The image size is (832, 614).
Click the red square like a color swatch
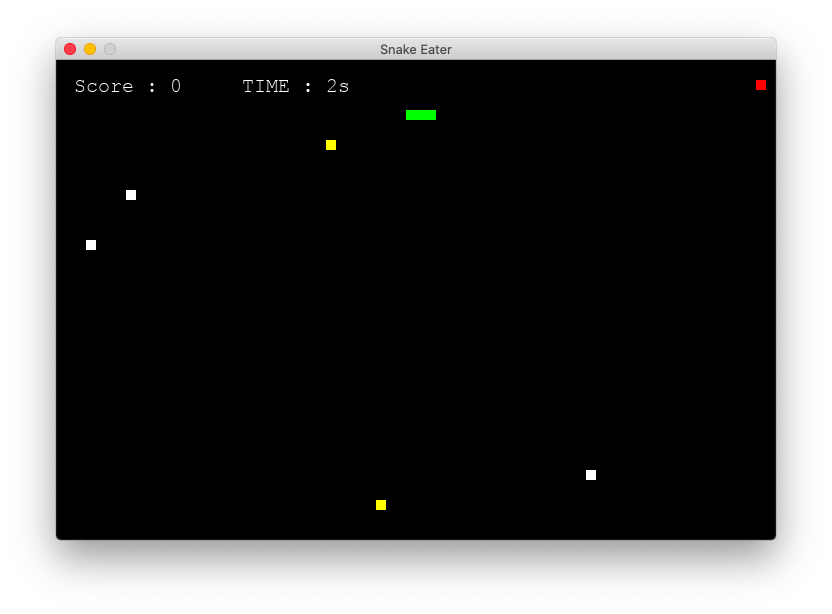(761, 85)
